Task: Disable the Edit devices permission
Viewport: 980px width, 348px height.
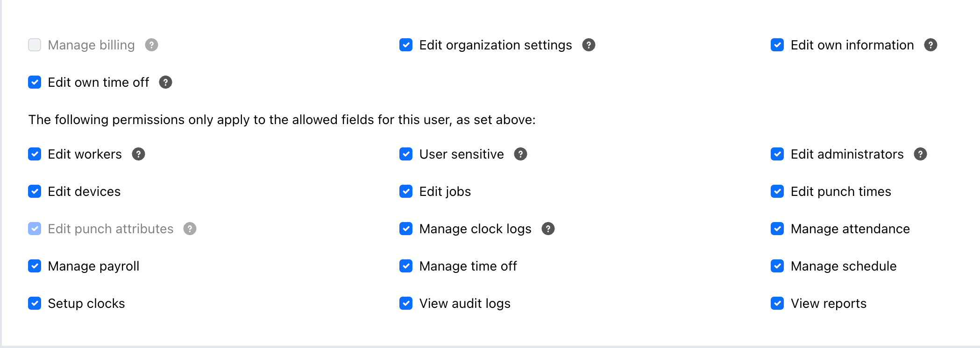Action: [35, 191]
